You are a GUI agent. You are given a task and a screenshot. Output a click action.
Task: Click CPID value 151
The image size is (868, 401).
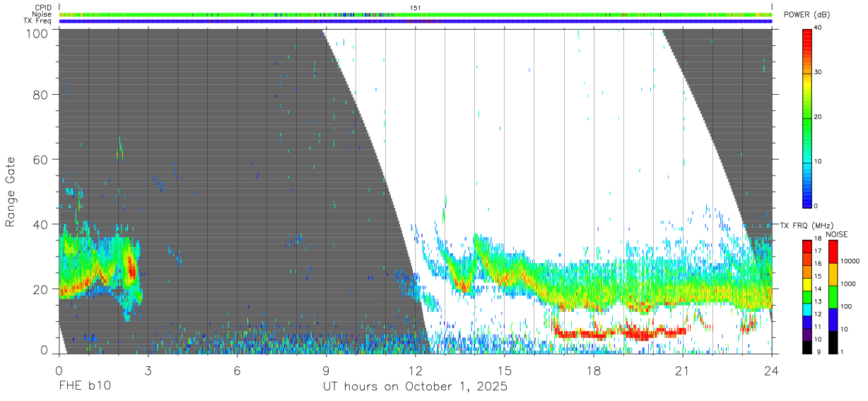[415, 8]
